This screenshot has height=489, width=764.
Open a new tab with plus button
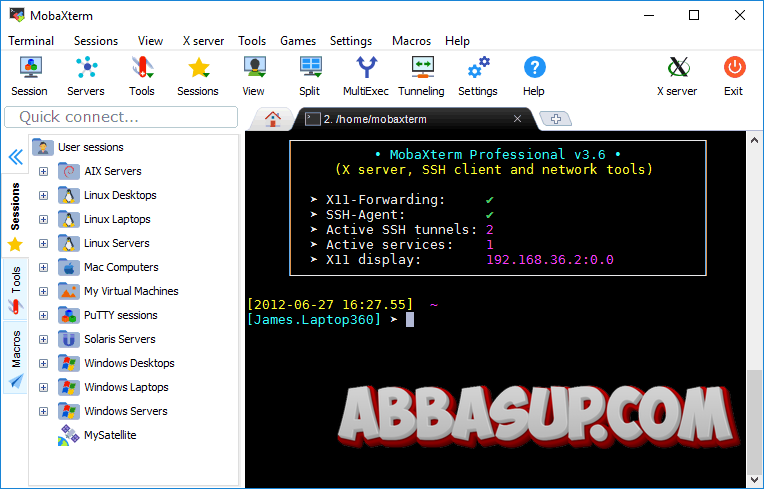[556, 118]
